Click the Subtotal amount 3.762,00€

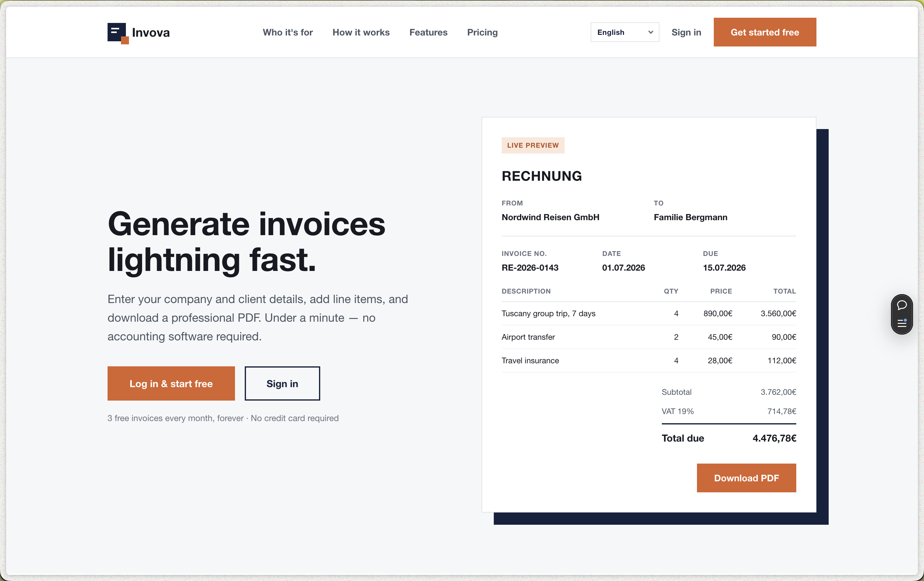[x=778, y=392]
